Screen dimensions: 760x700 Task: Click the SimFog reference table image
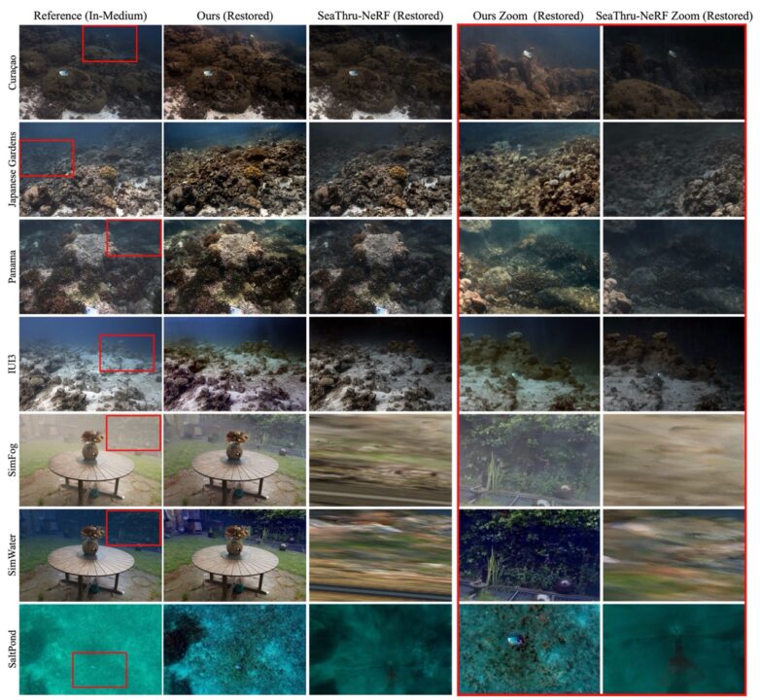[90, 460]
